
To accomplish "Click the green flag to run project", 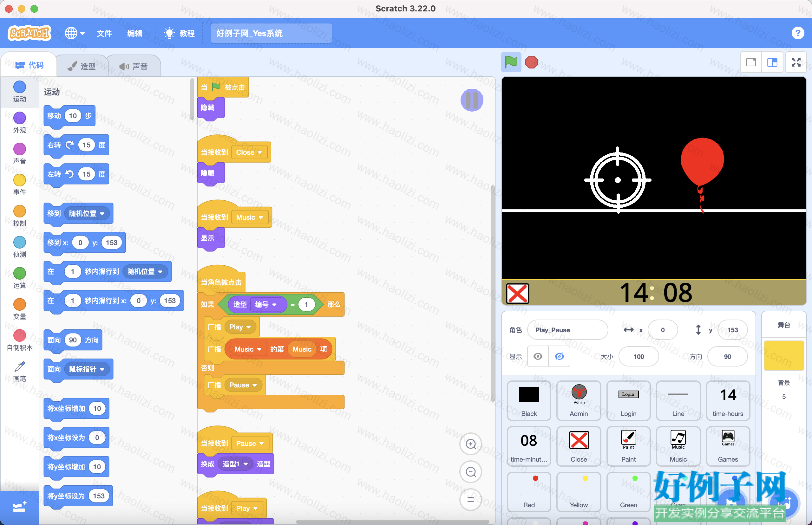I will click(x=511, y=62).
